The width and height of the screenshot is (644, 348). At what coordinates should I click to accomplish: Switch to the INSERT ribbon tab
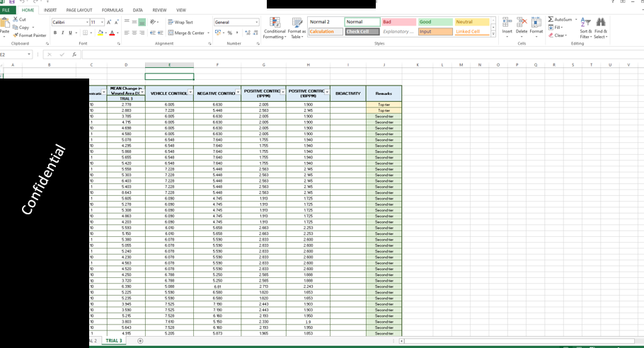[50, 10]
